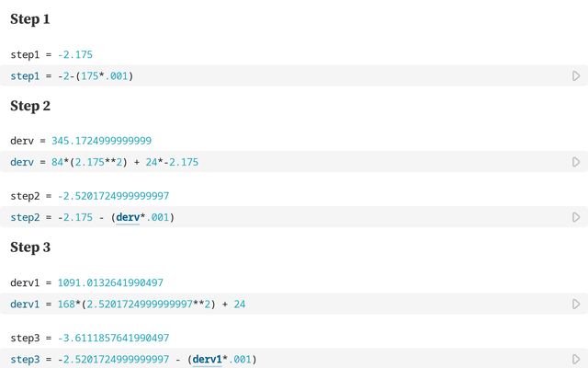The image size is (588, 368).
Task: Run the derv1 code cell
Action: [576, 304]
